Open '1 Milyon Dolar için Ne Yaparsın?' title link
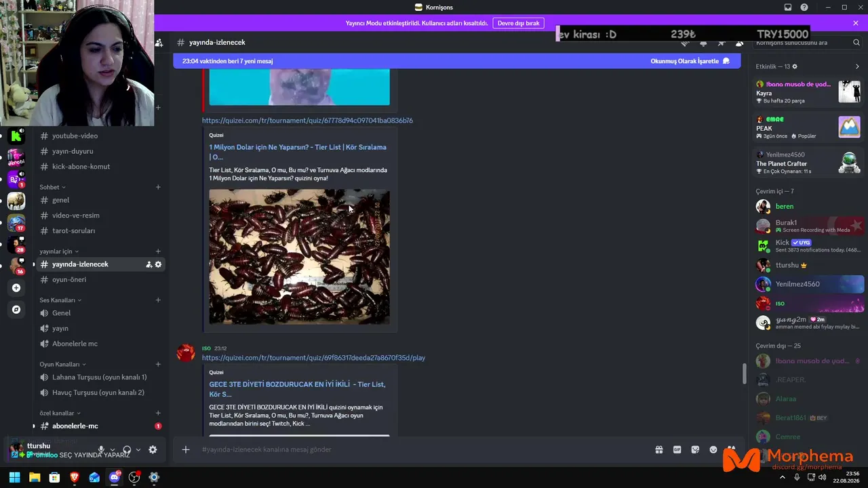This screenshot has height=488, width=868. click(x=298, y=152)
